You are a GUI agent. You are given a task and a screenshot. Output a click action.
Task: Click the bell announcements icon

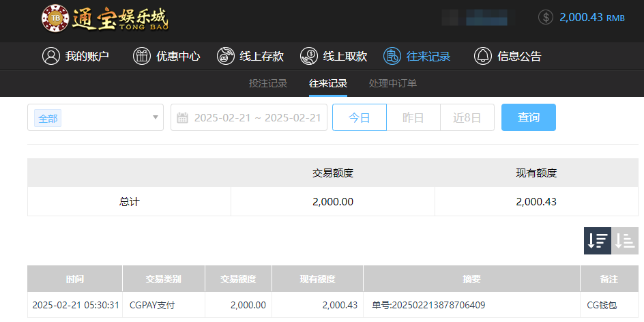(483, 56)
